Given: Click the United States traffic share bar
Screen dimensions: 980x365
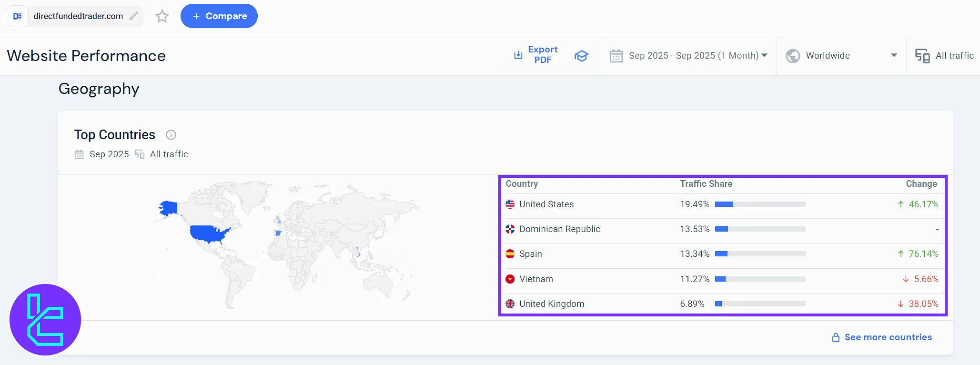Looking at the screenshot, I should coord(760,204).
